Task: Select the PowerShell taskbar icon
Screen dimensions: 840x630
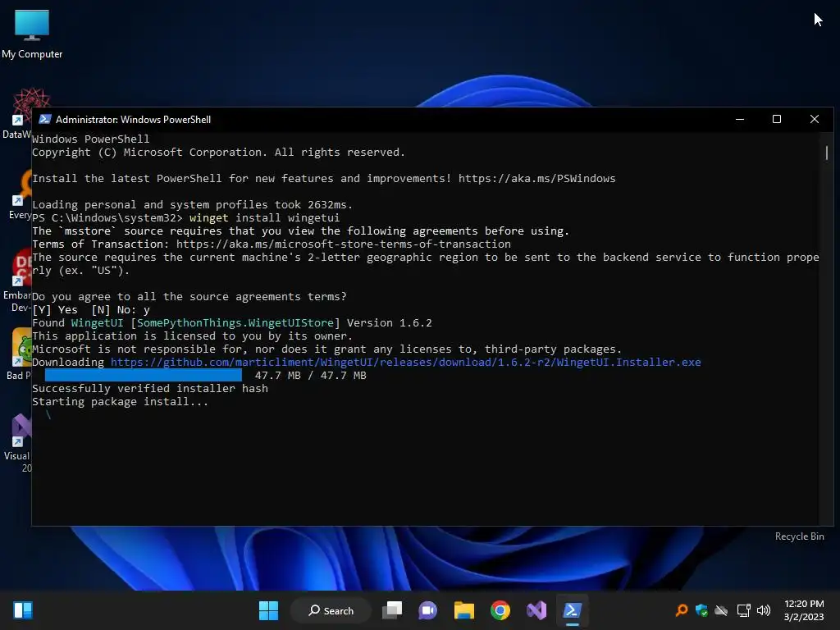Action: 572,610
